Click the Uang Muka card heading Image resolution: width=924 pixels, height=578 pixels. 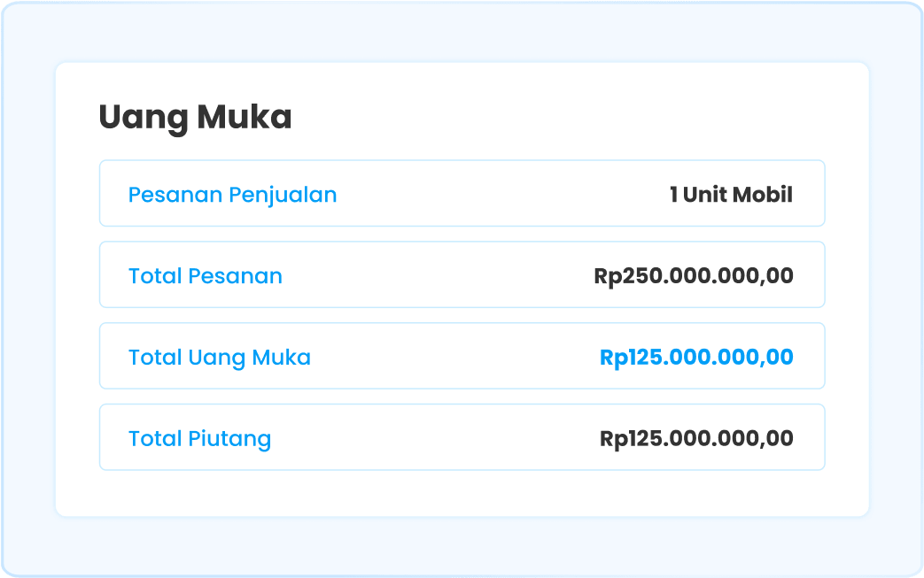pos(195,118)
